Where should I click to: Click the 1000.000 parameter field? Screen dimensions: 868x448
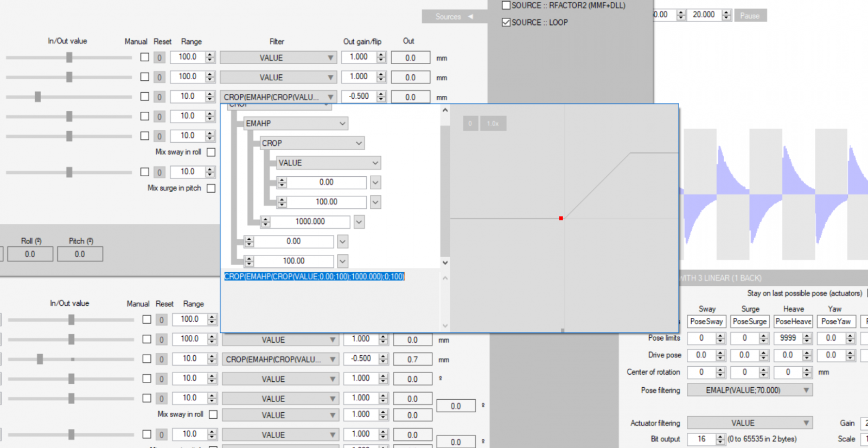tap(310, 222)
